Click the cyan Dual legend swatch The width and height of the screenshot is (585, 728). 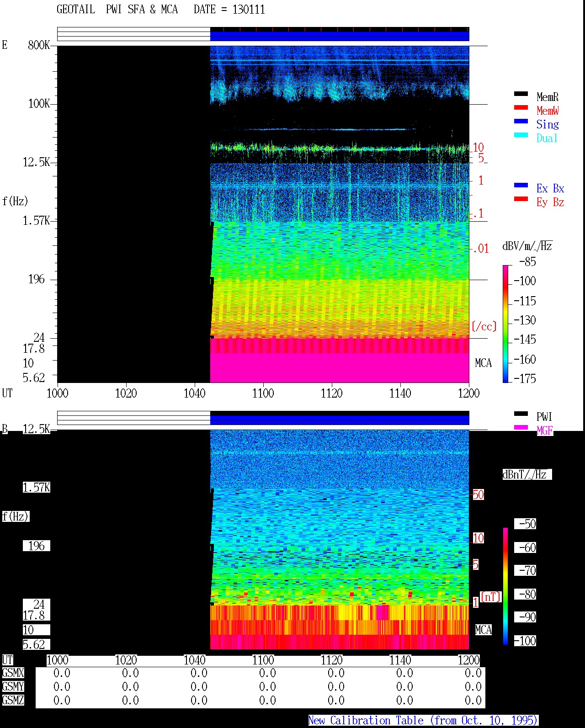point(521,135)
